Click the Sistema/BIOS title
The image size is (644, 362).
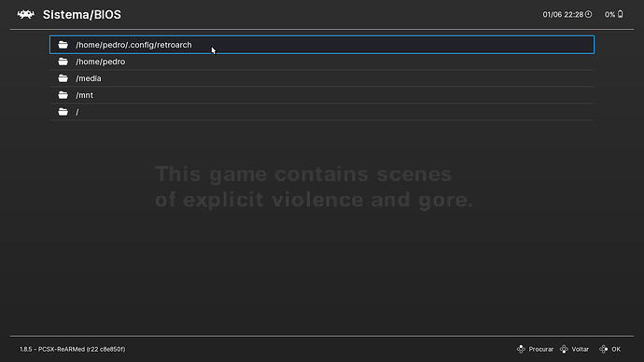[82, 15]
